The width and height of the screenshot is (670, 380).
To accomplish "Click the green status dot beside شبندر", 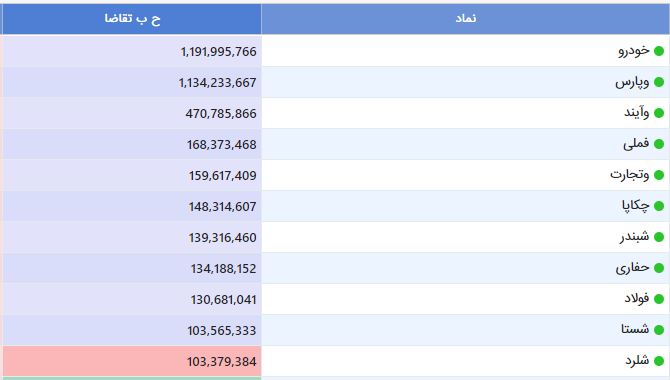I will coord(659,237).
